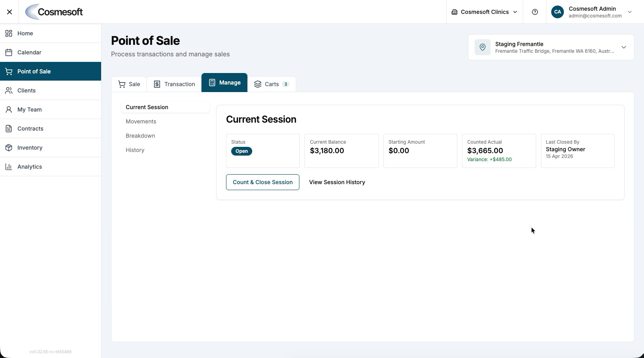The height and width of the screenshot is (358, 644).
Task: Click the 15 Apr 2026 date
Action: [559, 156]
